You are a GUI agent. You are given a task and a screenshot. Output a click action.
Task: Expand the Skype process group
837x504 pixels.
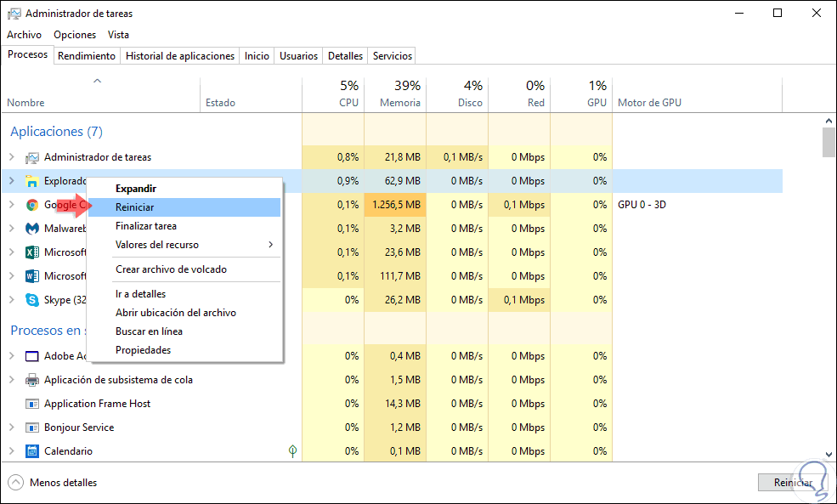pos(12,300)
